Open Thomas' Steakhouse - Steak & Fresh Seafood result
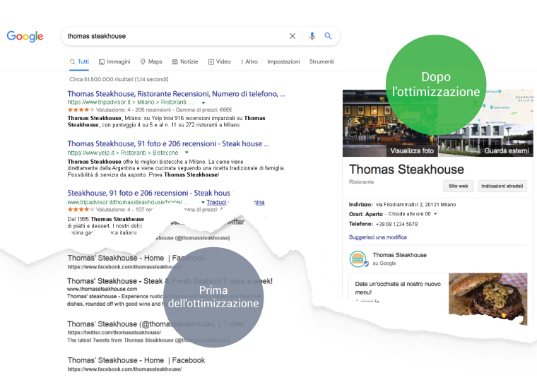Screen dimensions: 537x392 tap(170, 281)
